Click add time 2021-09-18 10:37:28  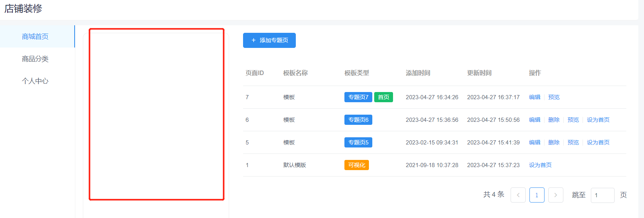pos(432,165)
